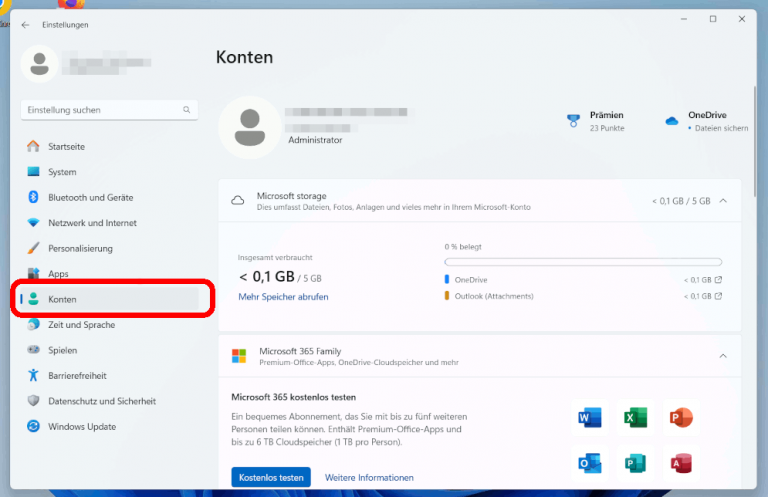Screen dimensions: 768x497
Task: Click OneDrive Dateien sichern
Action: point(706,121)
